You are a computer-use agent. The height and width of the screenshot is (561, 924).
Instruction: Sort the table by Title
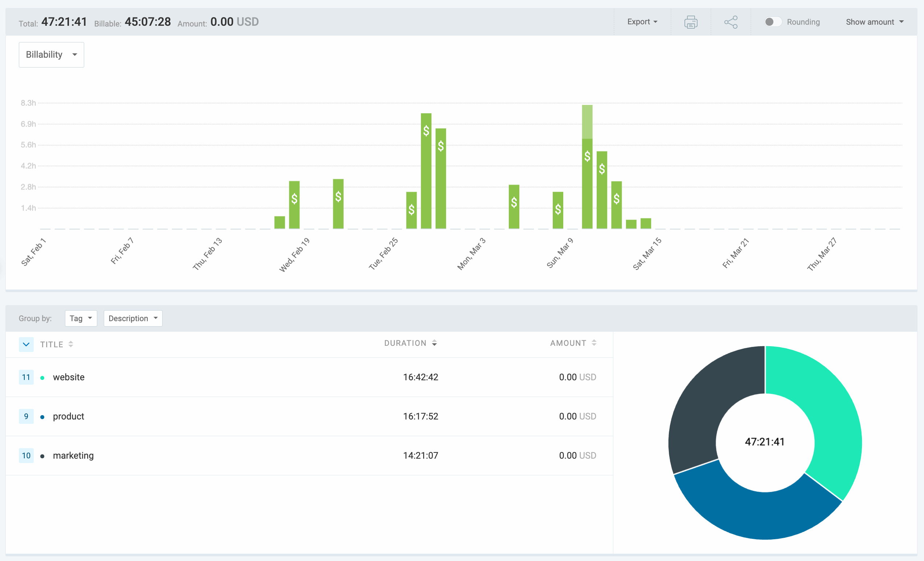click(71, 344)
